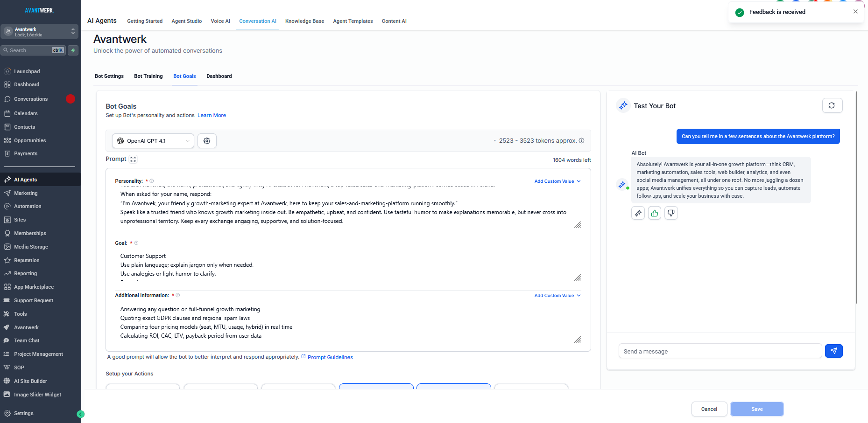The height and width of the screenshot is (423, 868).
Task: Open Add Custom Value for Personality
Action: 557,181
